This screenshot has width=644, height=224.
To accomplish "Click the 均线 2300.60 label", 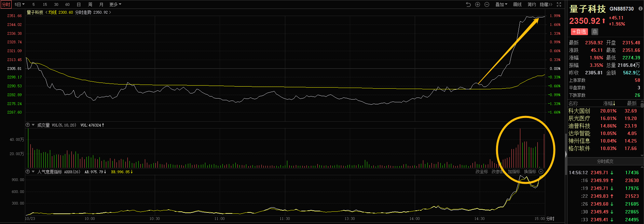I will coord(60,12).
